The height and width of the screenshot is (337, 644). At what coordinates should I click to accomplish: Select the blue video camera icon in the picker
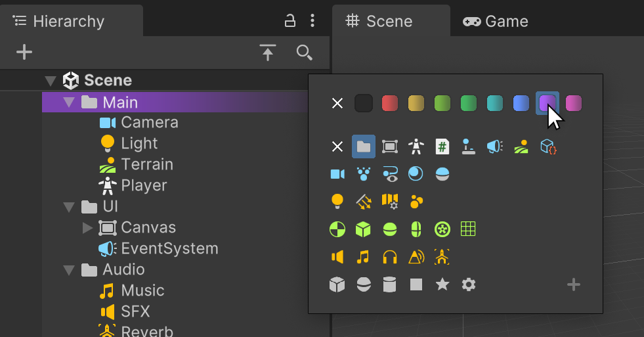337,174
